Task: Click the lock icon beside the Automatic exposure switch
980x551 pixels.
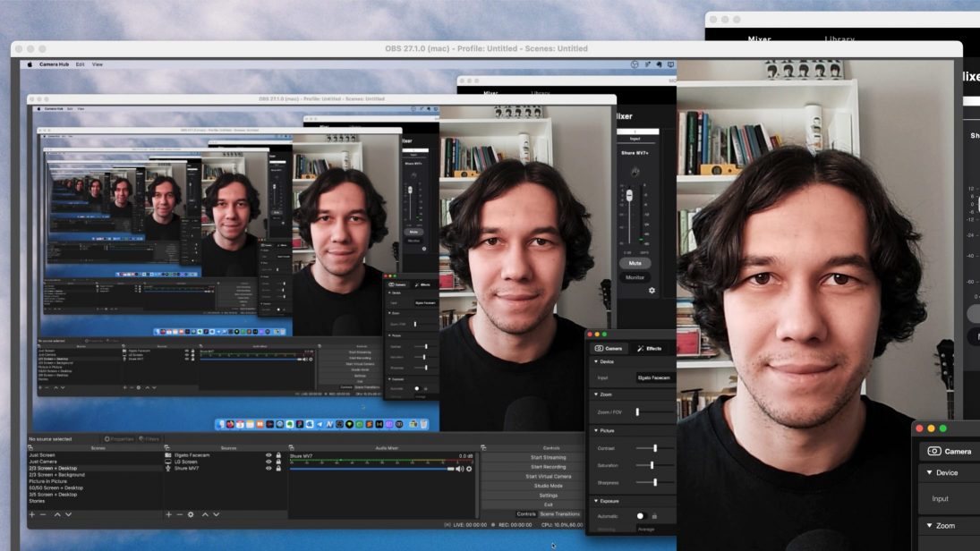Action: point(654,517)
